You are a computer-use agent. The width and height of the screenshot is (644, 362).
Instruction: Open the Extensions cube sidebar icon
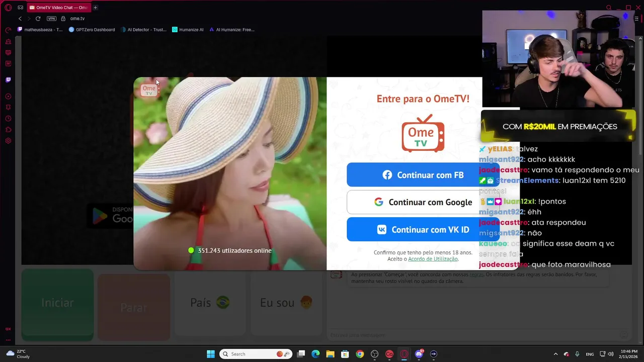pos(8,130)
